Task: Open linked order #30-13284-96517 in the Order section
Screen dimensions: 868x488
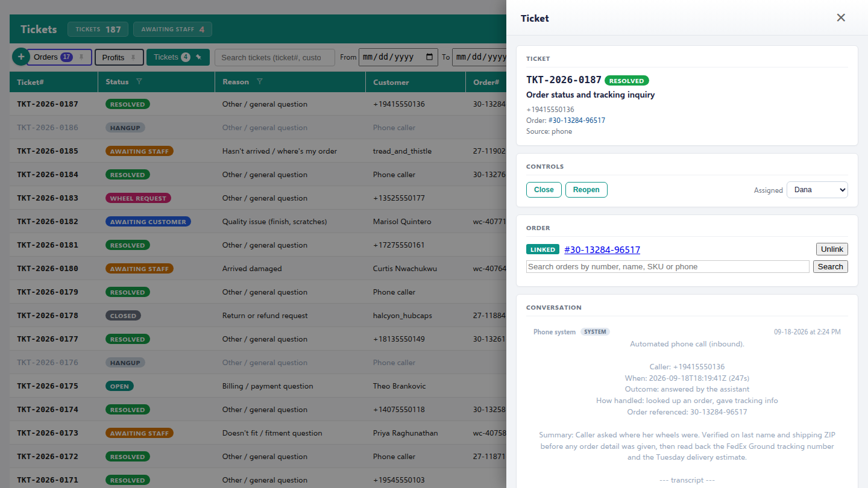Action: point(602,249)
